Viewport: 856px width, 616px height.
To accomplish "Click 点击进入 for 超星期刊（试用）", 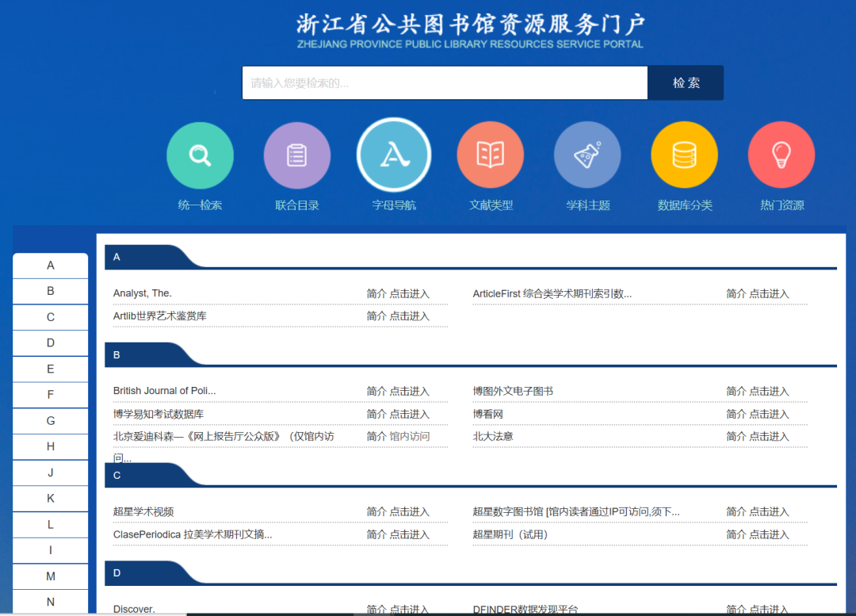I will 769,534.
